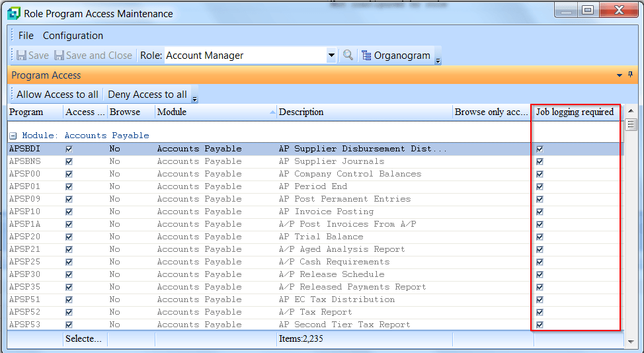Click A/P Aged Analysis Report description
Viewport: 644px width, 353px height.
(342, 249)
